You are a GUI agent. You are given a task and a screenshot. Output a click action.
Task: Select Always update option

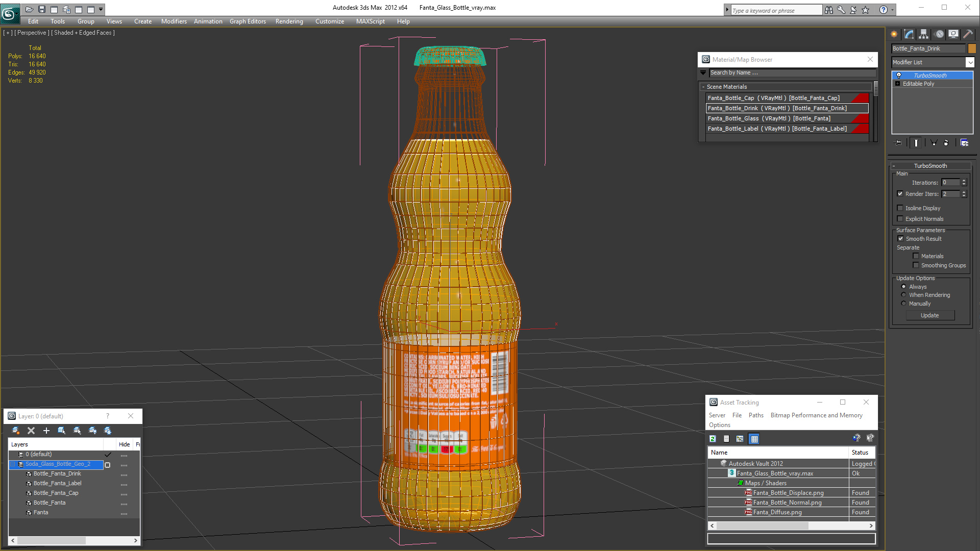pyautogui.click(x=903, y=287)
